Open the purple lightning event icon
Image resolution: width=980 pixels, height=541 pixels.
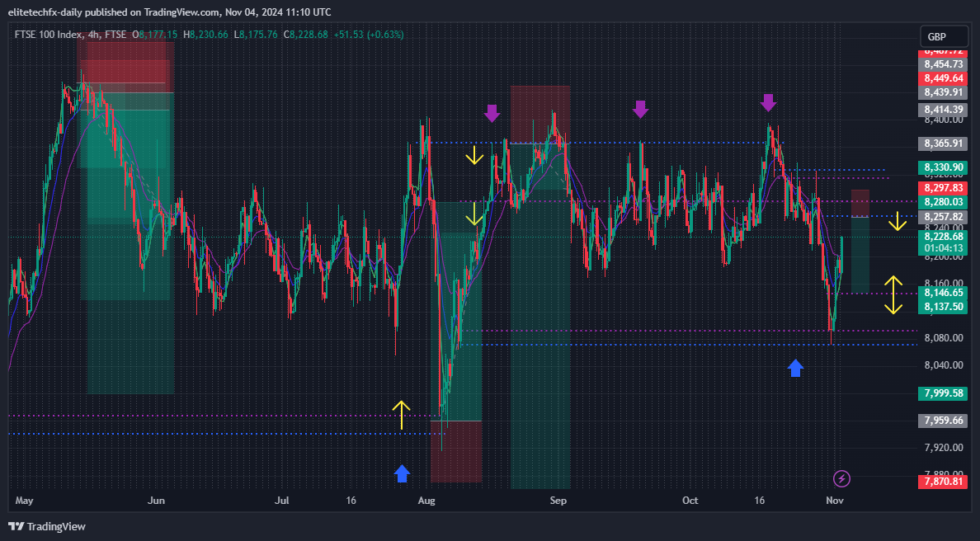coord(842,479)
